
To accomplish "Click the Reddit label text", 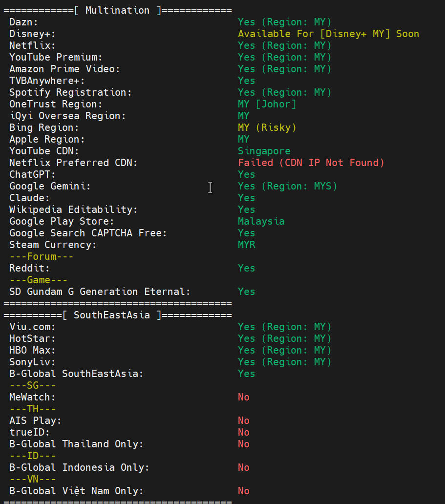I will 29,268.
